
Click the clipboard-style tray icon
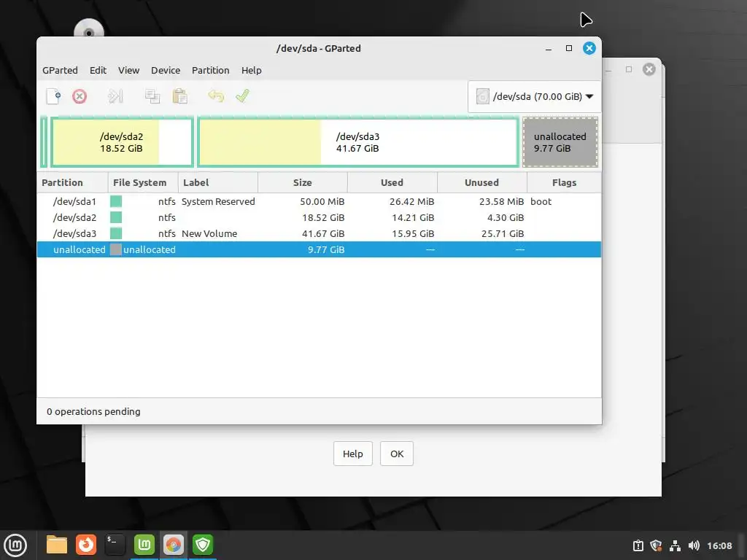point(638,545)
